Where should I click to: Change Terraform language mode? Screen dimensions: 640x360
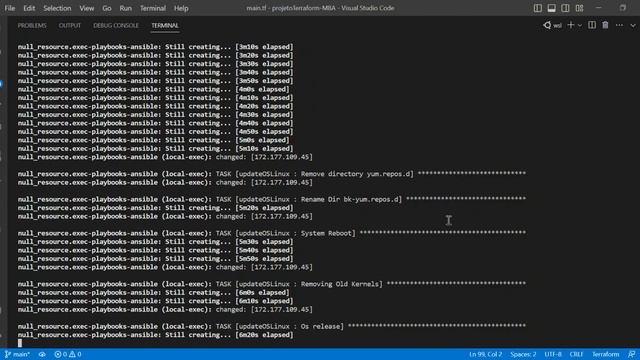point(605,354)
